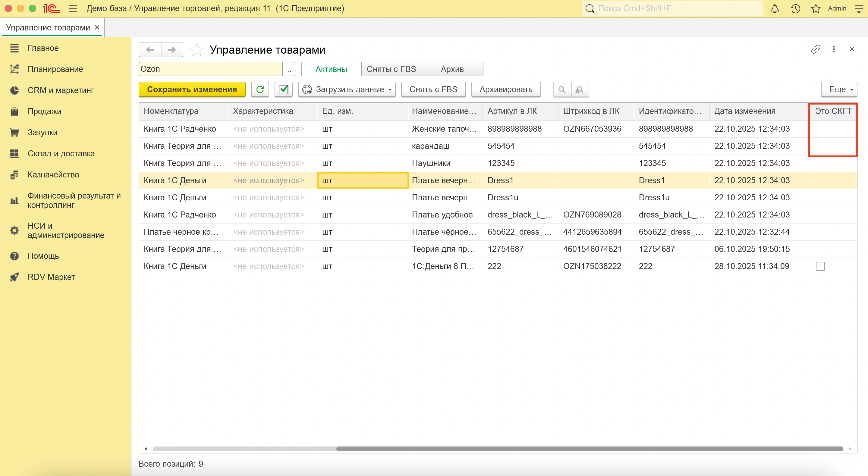The width and height of the screenshot is (868, 476).
Task: Open the Ozon field selection ellipsis button
Action: [289, 69]
